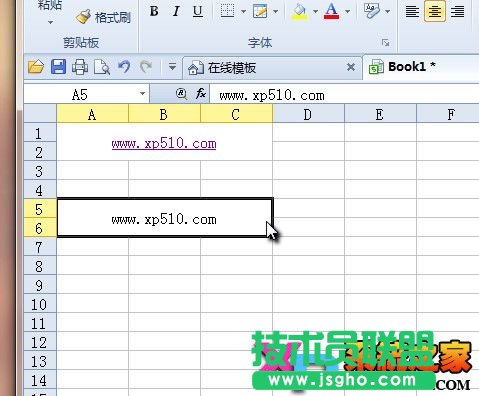Screen dimensions: 479x396
Task: Select row 9 header
Action: click(40, 285)
